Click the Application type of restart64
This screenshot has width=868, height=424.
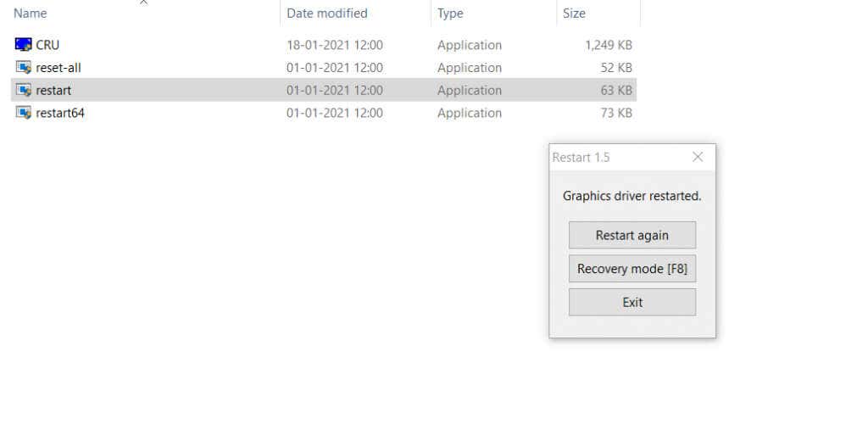[470, 113]
